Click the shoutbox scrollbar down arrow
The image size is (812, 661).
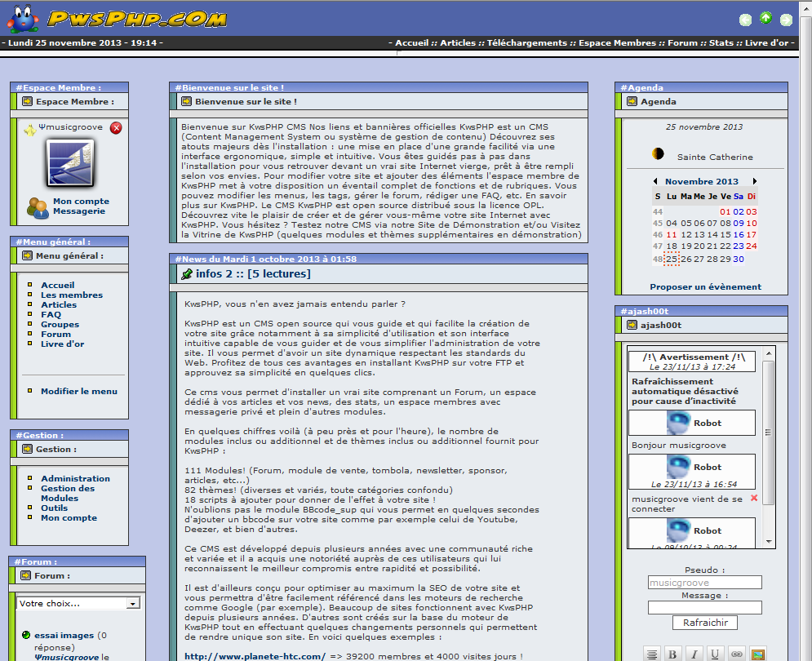coord(769,541)
